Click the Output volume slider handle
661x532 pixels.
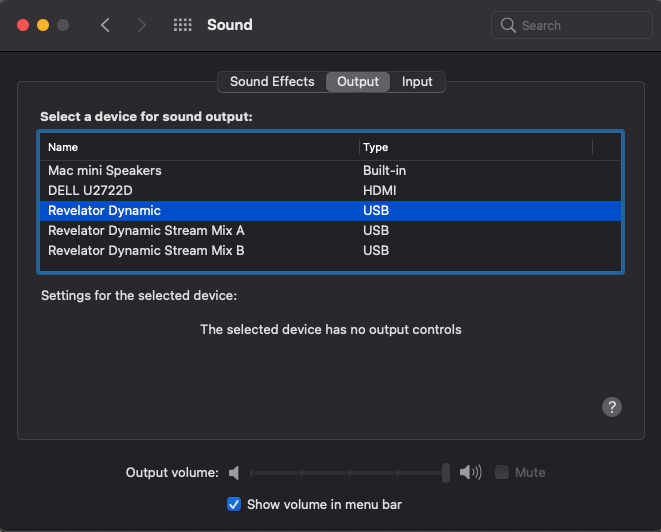coord(446,473)
